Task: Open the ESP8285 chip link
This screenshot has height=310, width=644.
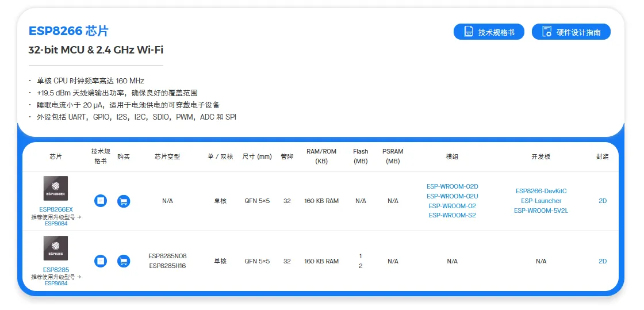Action: (56, 270)
